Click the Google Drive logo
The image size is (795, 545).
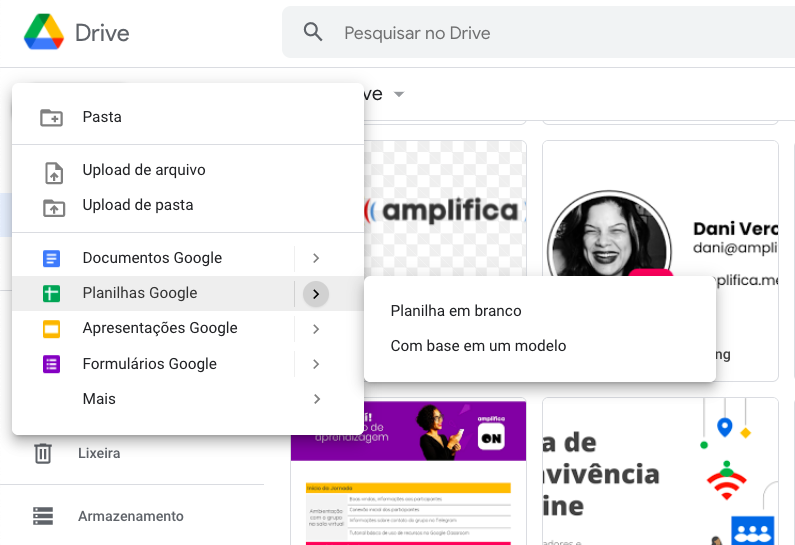coord(44,32)
